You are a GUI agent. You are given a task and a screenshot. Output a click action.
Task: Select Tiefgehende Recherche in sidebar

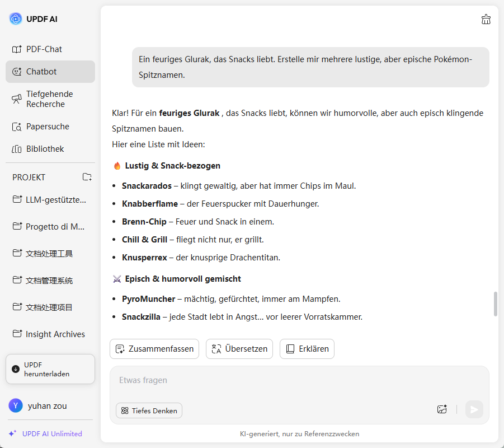[49, 99]
